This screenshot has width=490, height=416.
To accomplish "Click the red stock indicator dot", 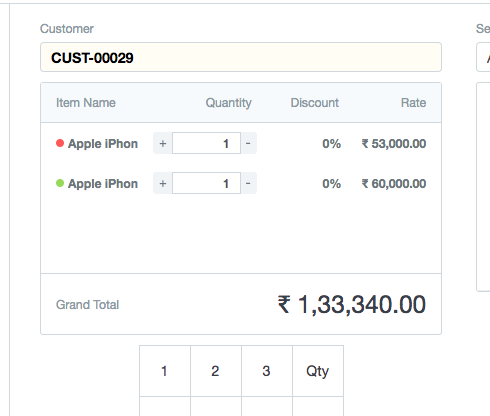I will pyautogui.click(x=60, y=143).
